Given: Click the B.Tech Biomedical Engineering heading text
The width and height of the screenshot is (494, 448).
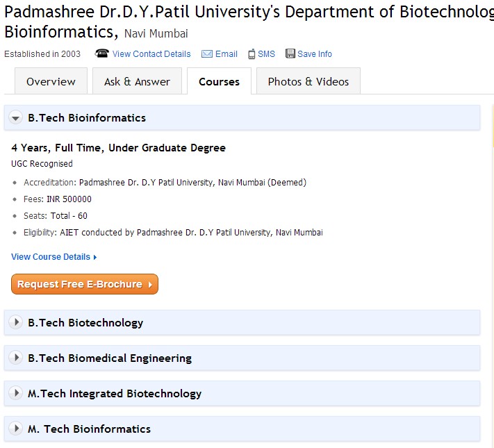Looking at the screenshot, I should point(110,358).
